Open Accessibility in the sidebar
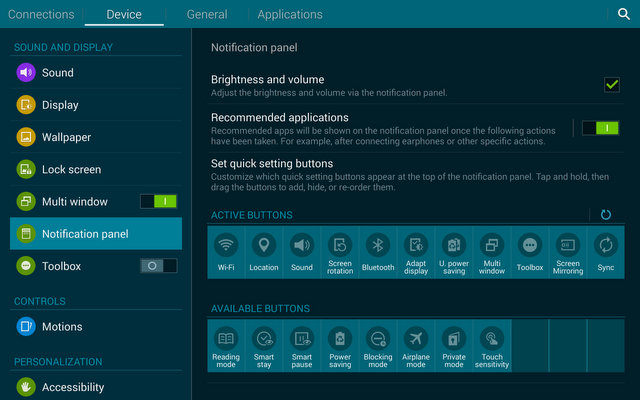This screenshot has height=400, width=640. pyautogui.click(x=73, y=387)
